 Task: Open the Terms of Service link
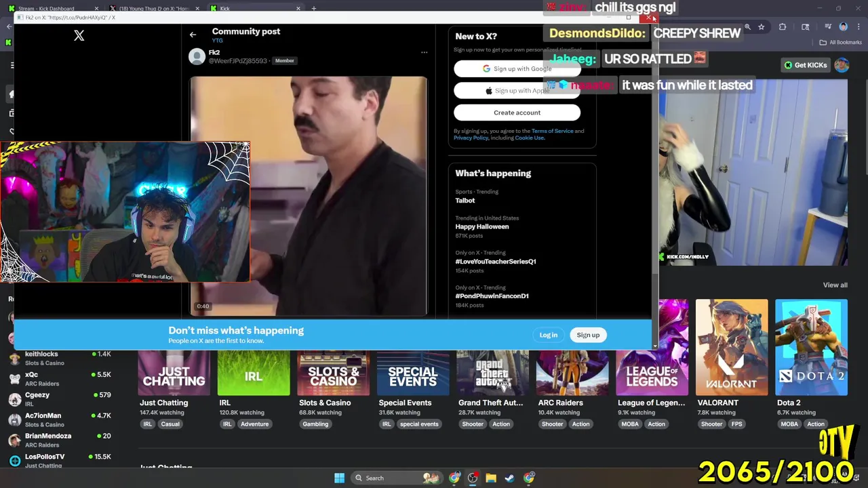pos(552,131)
